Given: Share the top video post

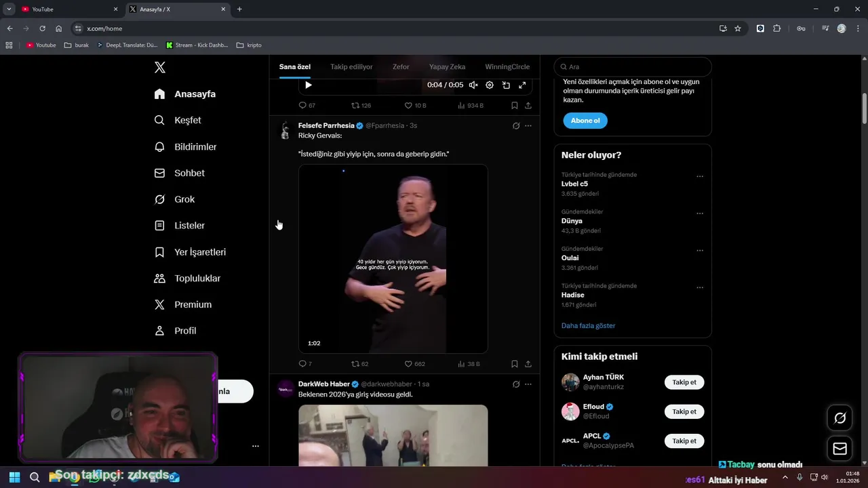Looking at the screenshot, I should (528, 105).
